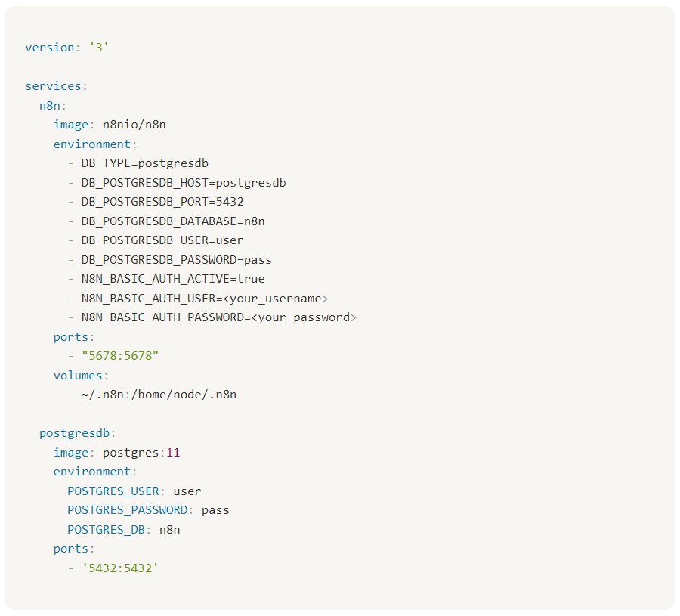This screenshot has height=616, width=680.
Task: Click "ports:" under the postgresdb service
Action: (74, 549)
